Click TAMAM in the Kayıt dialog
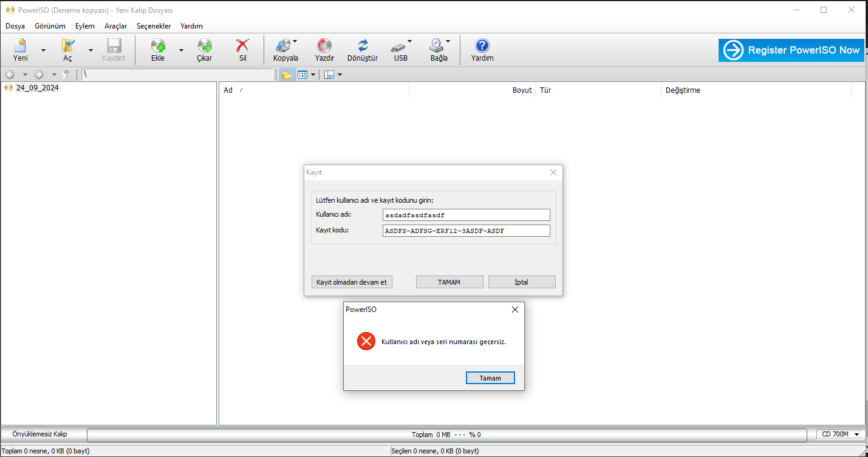The height and width of the screenshot is (457, 868). (449, 282)
